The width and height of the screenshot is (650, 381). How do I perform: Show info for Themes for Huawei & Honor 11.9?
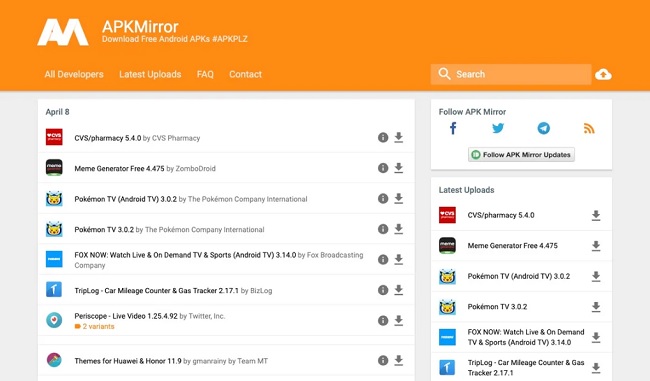383,361
